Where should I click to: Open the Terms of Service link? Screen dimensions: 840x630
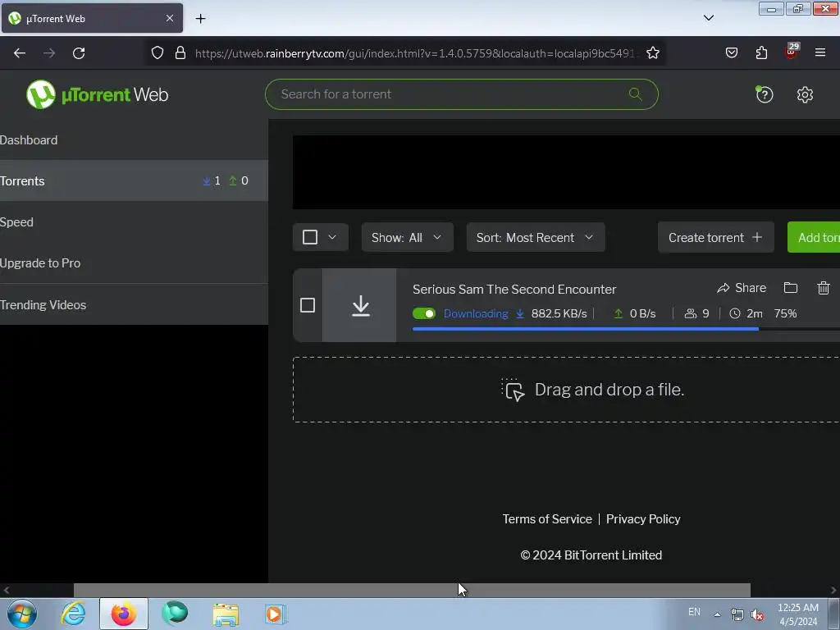point(547,519)
